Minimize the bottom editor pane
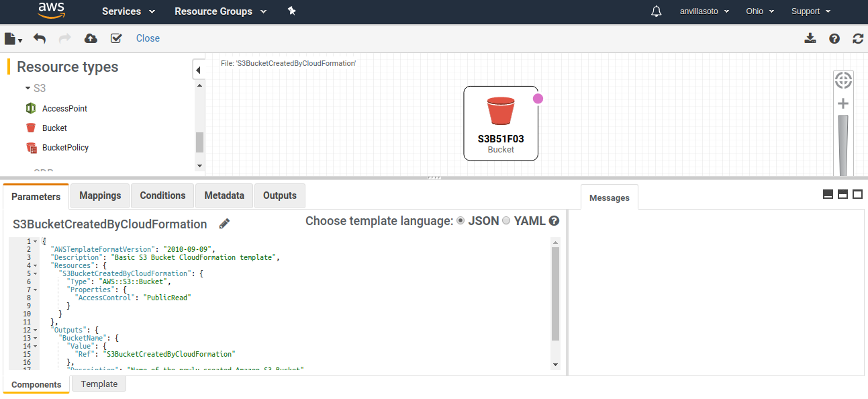The height and width of the screenshot is (399, 868). click(828, 194)
